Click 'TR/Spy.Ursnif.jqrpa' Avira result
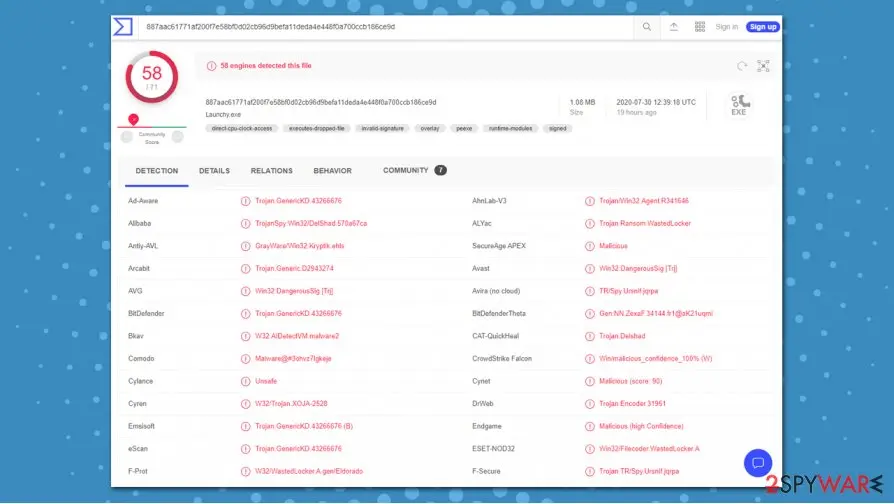The height and width of the screenshot is (504, 894). pos(628,291)
